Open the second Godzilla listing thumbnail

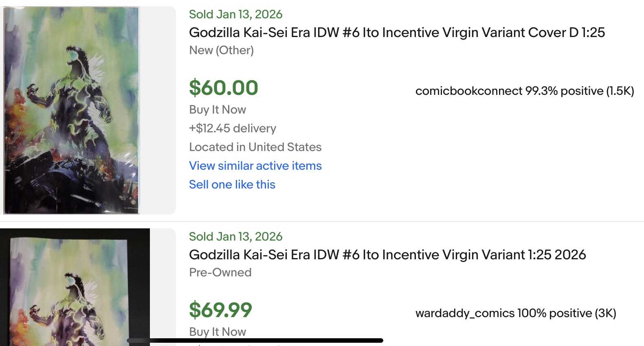[x=75, y=289]
